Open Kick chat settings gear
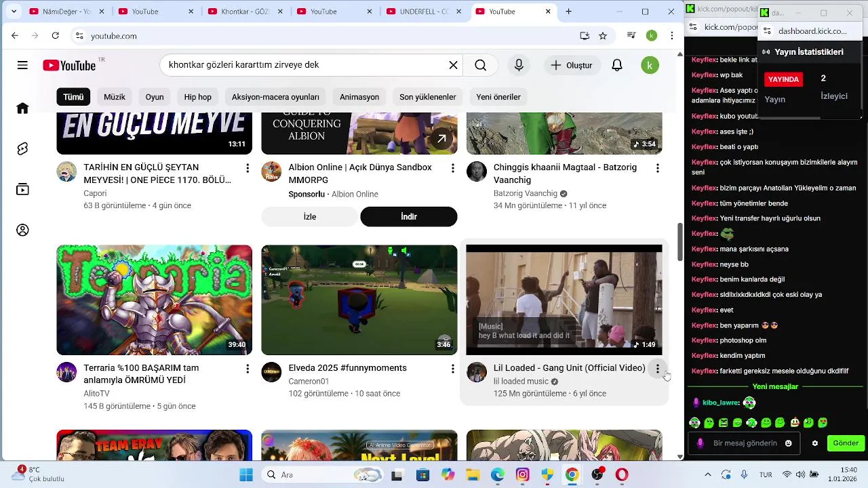 click(x=815, y=443)
